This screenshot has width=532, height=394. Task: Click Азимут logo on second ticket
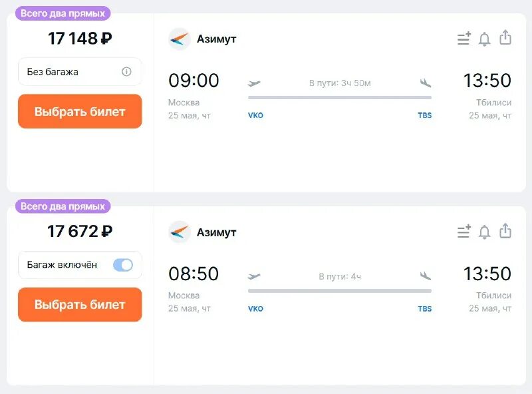(x=180, y=232)
